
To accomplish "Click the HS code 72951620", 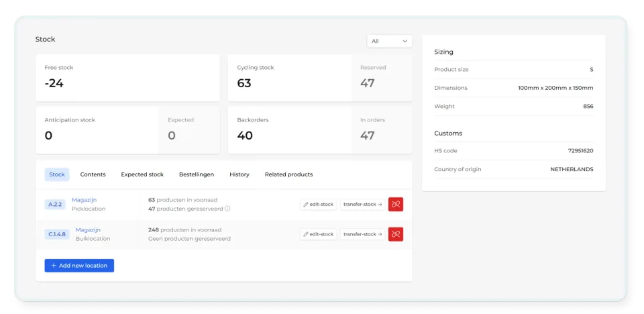I will click(x=580, y=151).
